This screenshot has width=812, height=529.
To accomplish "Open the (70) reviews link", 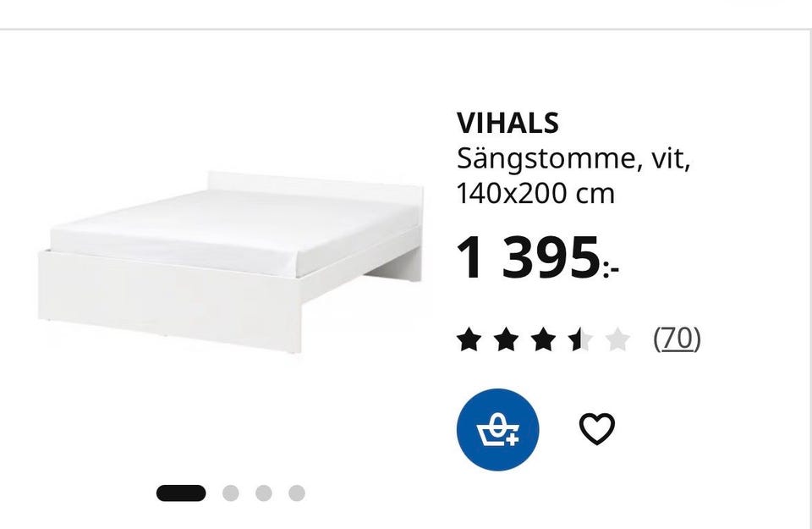I will (677, 339).
